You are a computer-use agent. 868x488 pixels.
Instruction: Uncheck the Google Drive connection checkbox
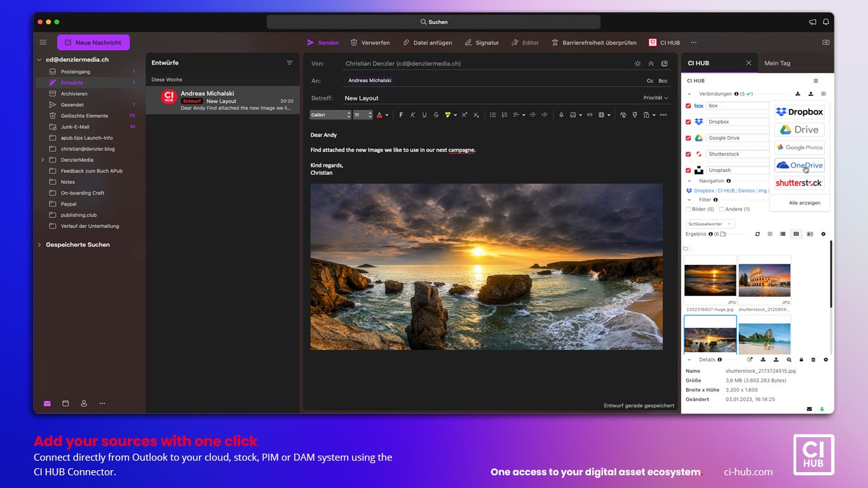(x=688, y=138)
